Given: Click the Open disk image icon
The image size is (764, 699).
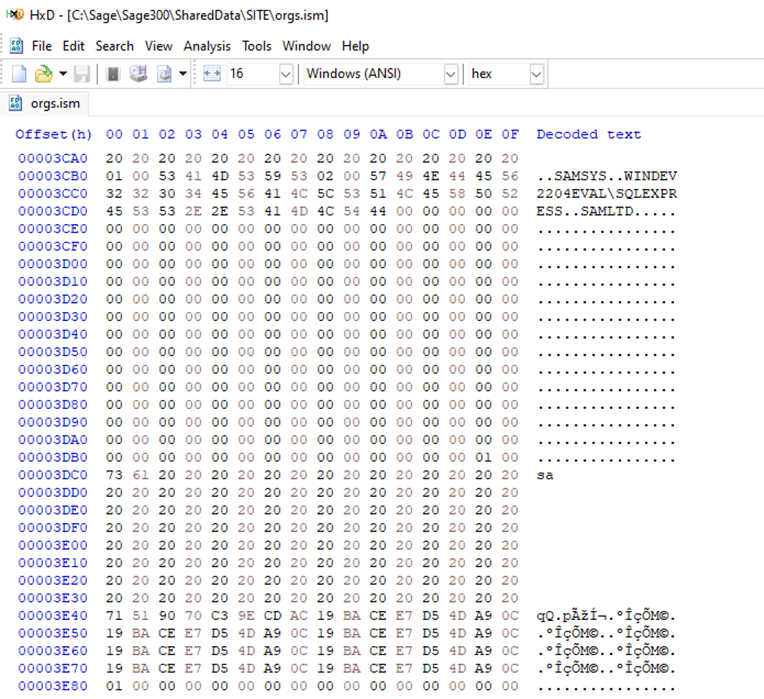Looking at the screenshot, I should coord(164,74).
